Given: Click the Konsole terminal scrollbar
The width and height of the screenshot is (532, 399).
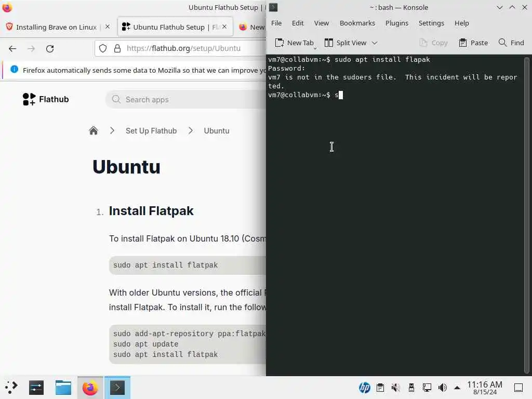Looking at the screenshot, I should (527, 215).
